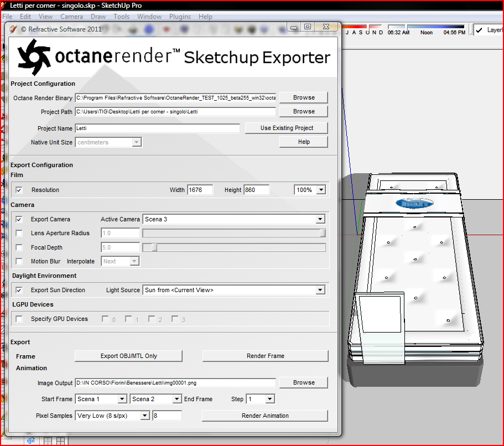Tick the GPU device 0 checkbox

[x=105, y=319]
